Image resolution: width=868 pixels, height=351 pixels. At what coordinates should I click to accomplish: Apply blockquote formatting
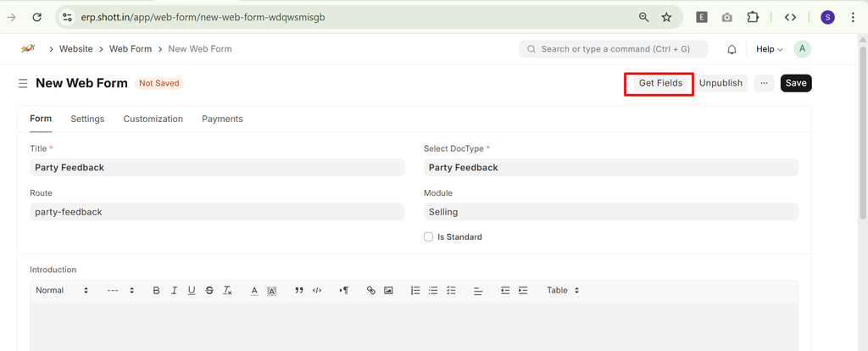click(299, 290)
